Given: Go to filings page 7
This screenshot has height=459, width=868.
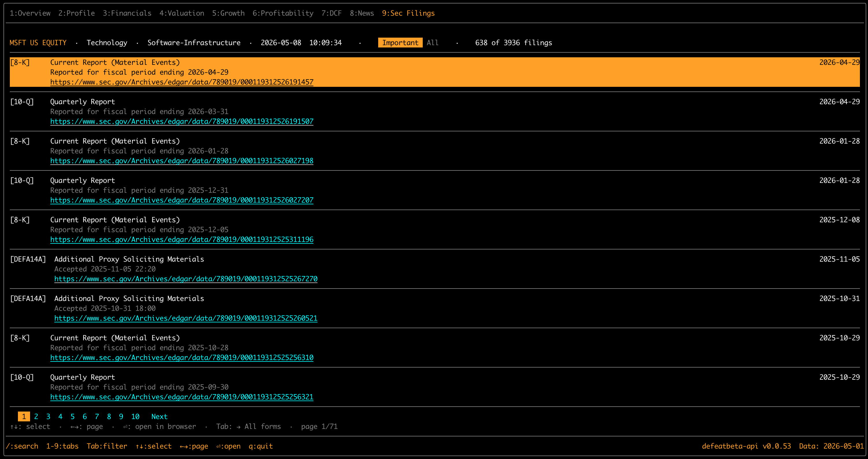Looking at the screenshot, I should pos(97,416).
